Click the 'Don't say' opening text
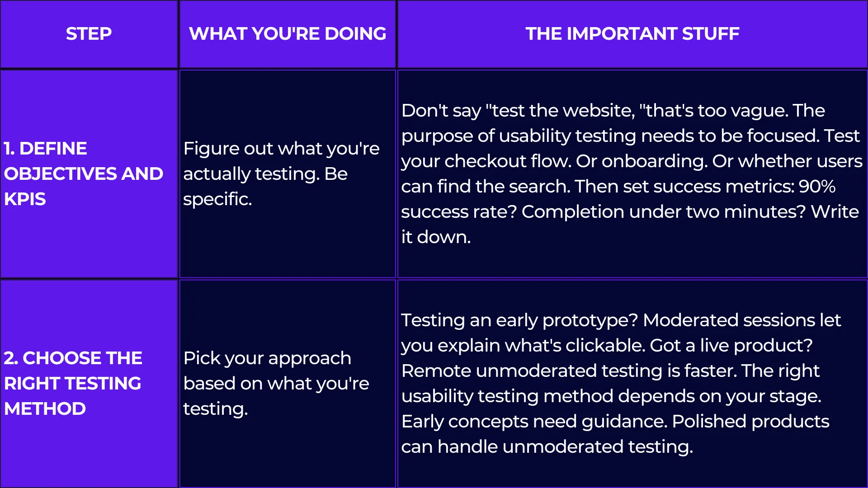Image resolution: width=868 pixels, height=488 pixels. [441, 111]
